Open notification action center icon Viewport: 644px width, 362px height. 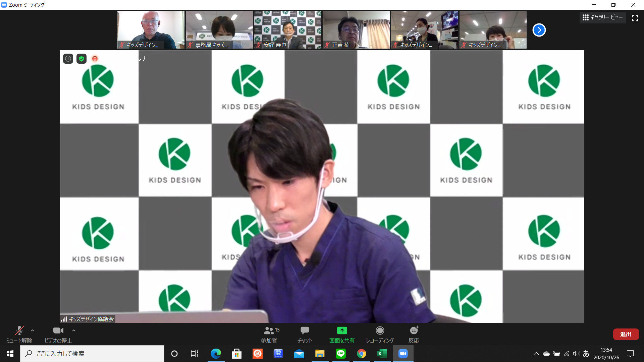pyautogui.click(x=630, y=354)
